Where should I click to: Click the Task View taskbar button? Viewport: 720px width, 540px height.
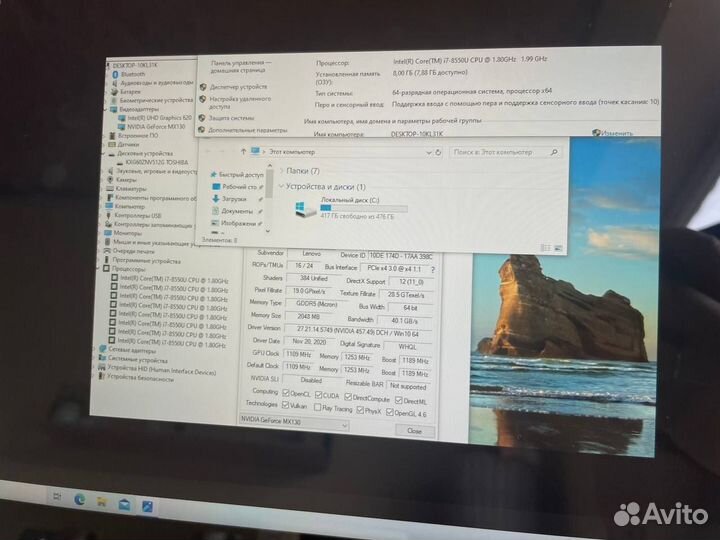coord(57,496)
